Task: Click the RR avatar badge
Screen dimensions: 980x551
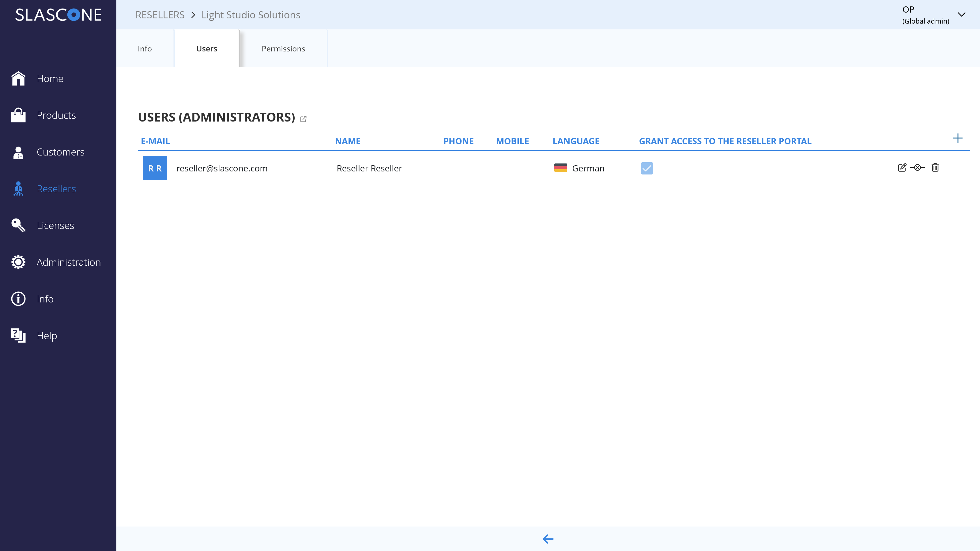Action: (155, 168)
